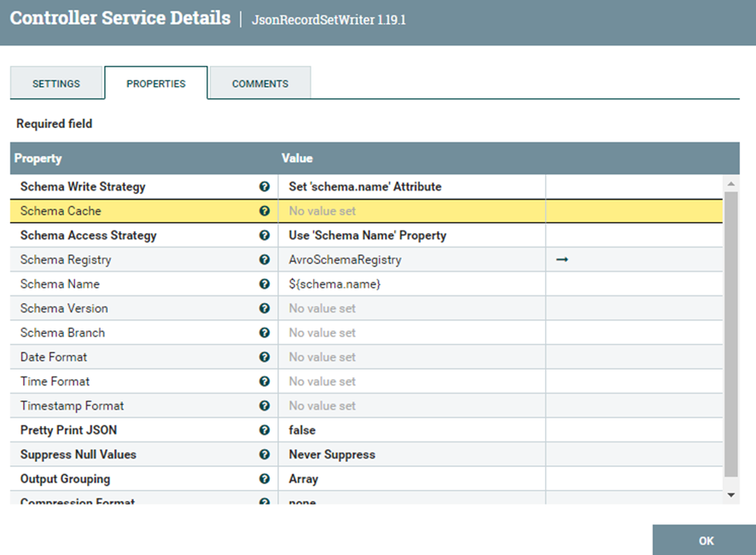Select 'Pretty Print JSON' property name
The width and height of the screenshot is (756, 555).
pos(68,430)
